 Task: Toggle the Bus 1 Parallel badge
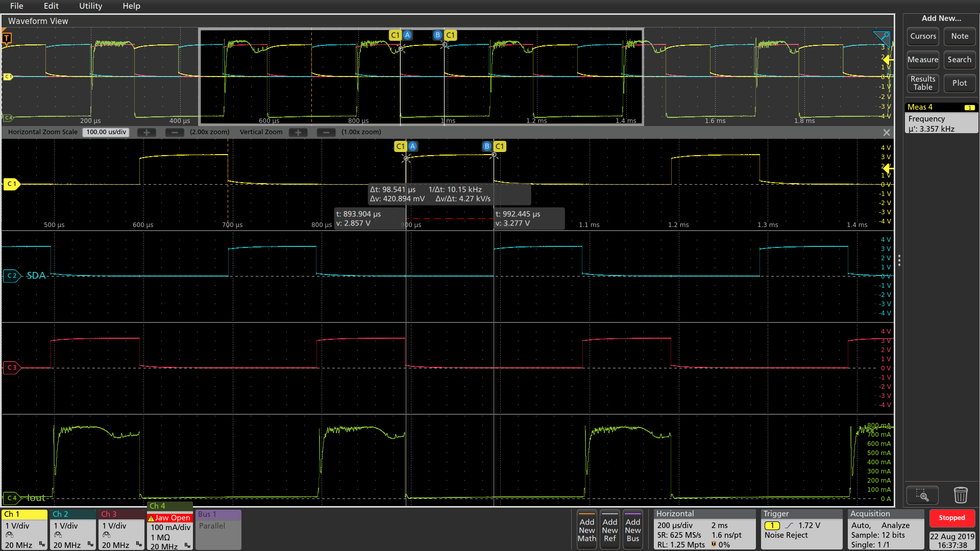[218, 530]
